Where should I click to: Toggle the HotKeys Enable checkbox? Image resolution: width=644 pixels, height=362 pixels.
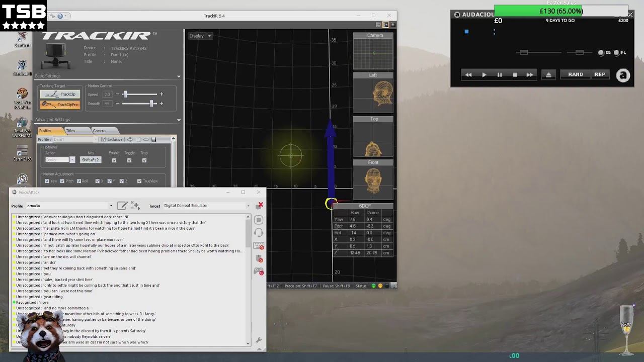point(114,160)
